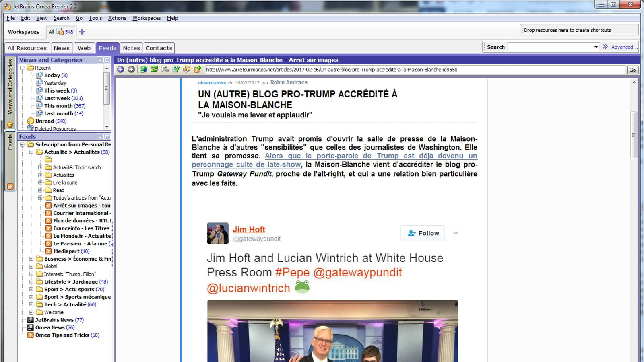Click the green refresh arrows icon
The image size is (644, 362).
pyautogui.click(x=154, y=70)
